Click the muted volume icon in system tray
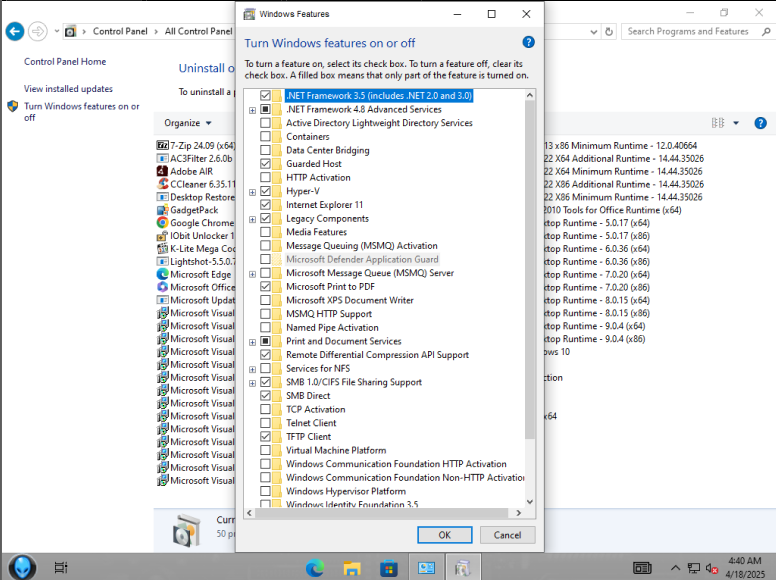This screenshot has width=776, height=580. coord(712,568)
